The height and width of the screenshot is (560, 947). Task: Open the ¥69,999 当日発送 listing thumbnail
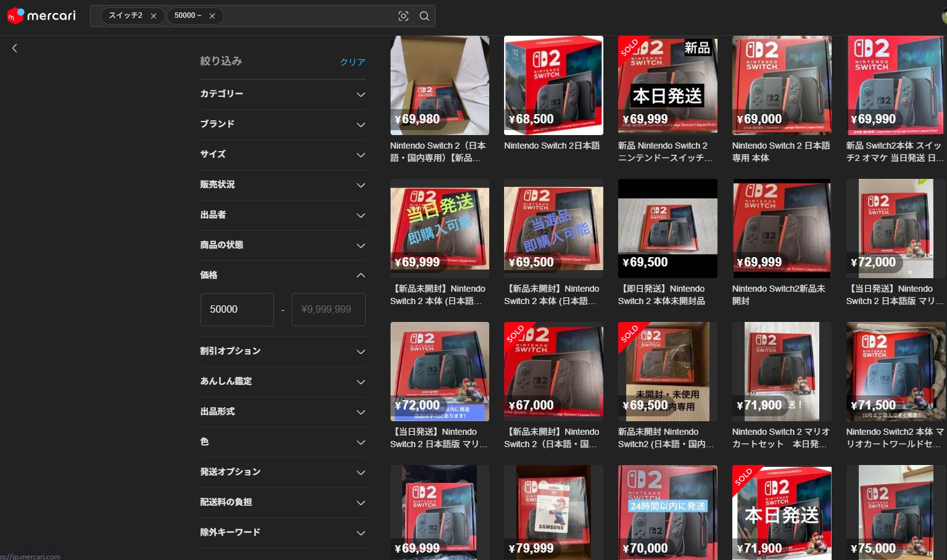point(440,228)
